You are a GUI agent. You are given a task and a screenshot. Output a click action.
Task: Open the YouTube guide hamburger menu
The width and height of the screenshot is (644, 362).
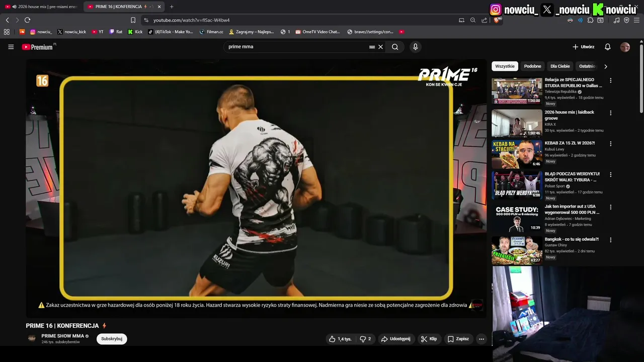point(11,47)
